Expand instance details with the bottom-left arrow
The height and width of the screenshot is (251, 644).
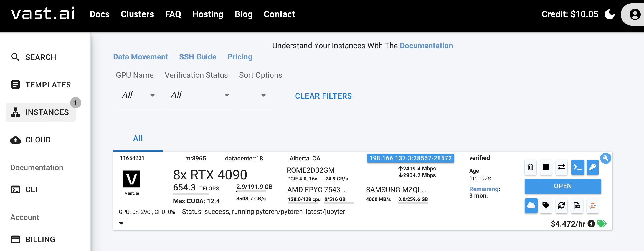121,223
